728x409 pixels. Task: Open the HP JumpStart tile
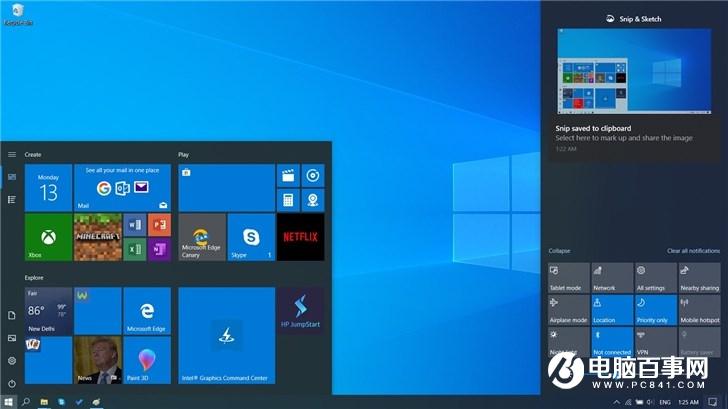(300, 311)
